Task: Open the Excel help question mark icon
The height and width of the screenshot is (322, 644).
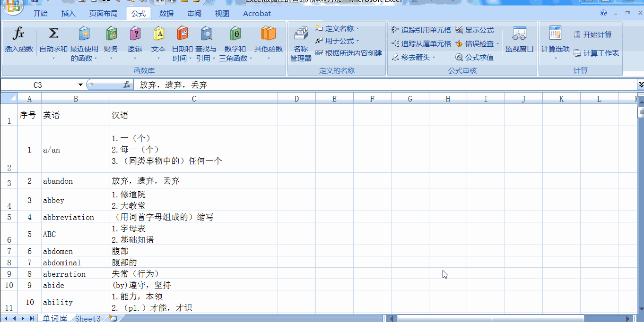Action: [x=603, y=13]
